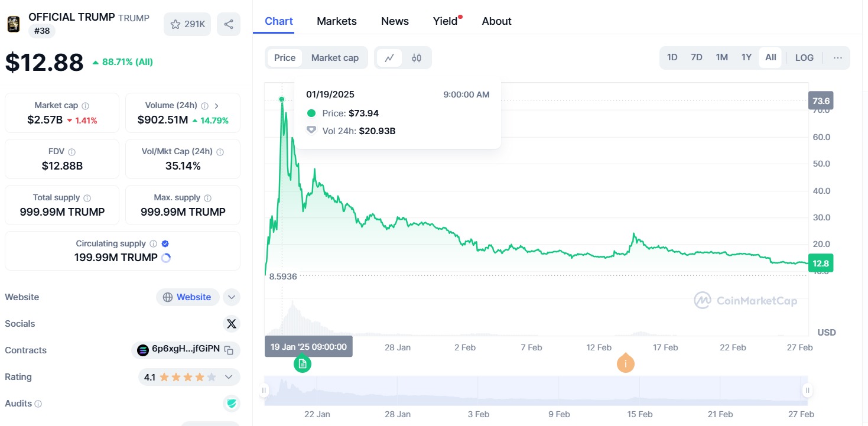Switch to line chart view icon
The height and width of the screenshot is (426, 868).
point(389,58)
